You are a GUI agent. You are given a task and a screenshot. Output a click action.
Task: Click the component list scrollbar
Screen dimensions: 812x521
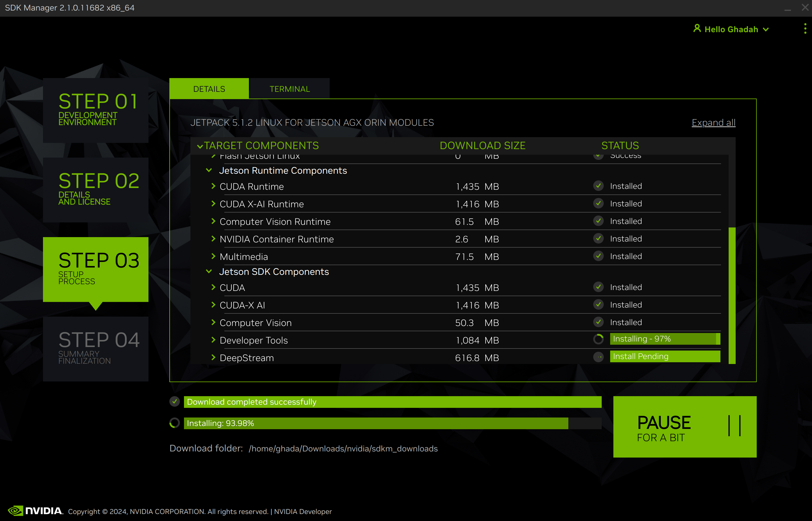click(x=732, y=298)
